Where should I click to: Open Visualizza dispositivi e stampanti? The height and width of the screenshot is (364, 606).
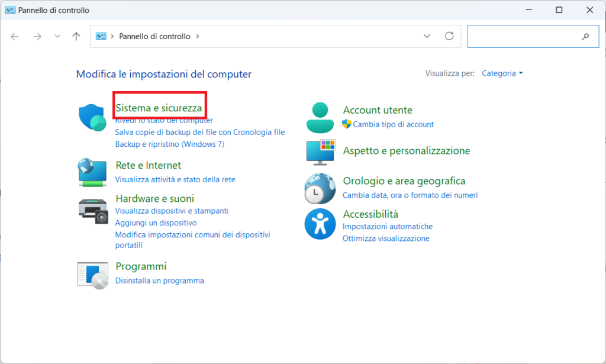[x=172, y=211]
